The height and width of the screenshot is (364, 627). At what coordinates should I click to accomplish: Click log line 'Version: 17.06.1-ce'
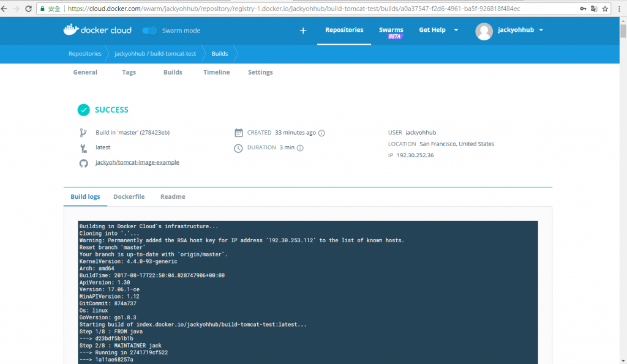(x=109, y=289)
